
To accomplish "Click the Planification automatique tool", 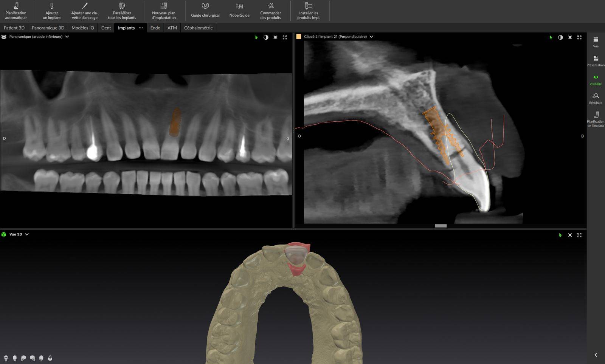I will pyautogui.click(x=16, y=11).
